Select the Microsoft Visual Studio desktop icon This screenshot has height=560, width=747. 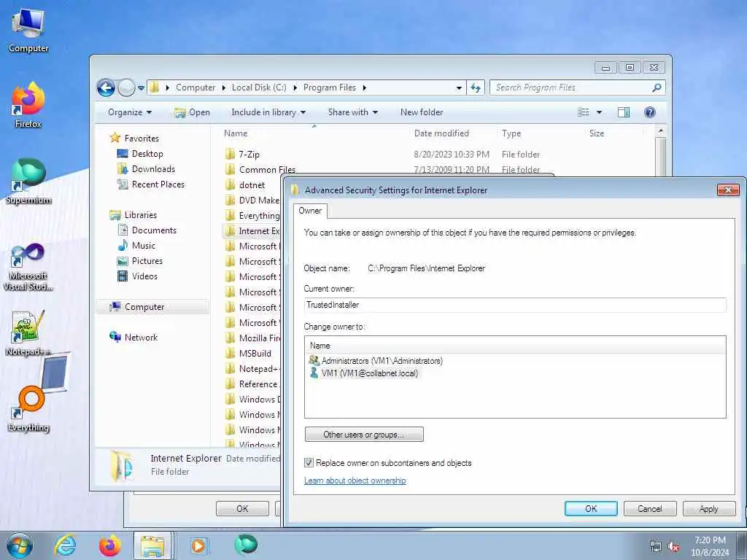coord(28,267)
